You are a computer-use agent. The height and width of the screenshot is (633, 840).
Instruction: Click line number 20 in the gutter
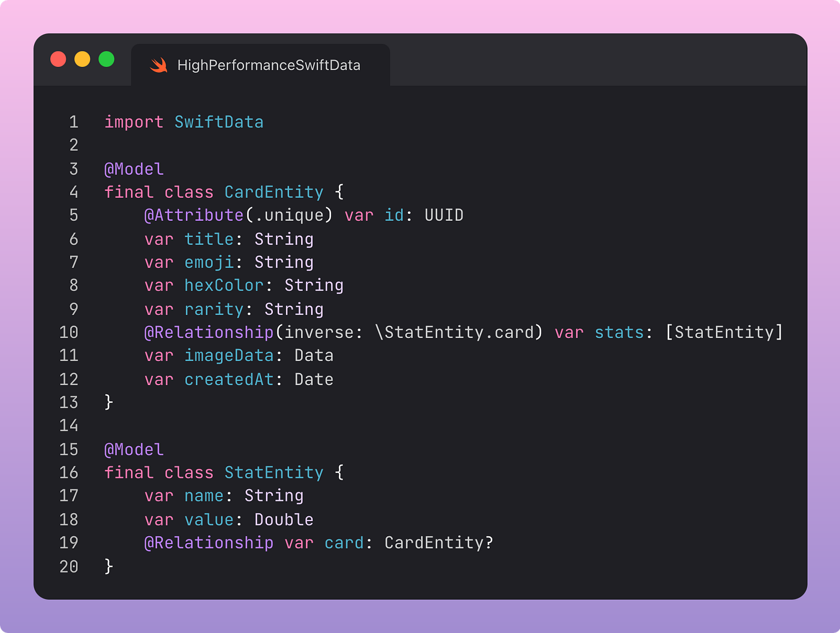pos(69,567)
